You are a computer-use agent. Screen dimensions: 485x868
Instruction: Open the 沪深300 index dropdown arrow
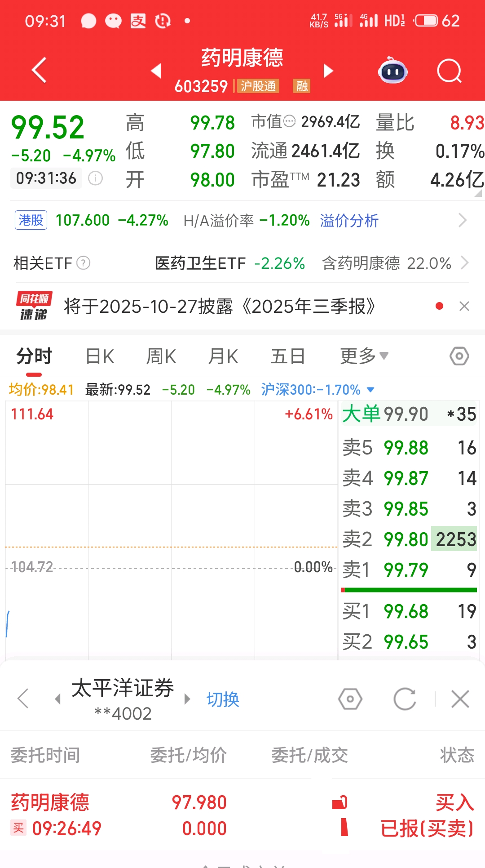coord(370,390)
